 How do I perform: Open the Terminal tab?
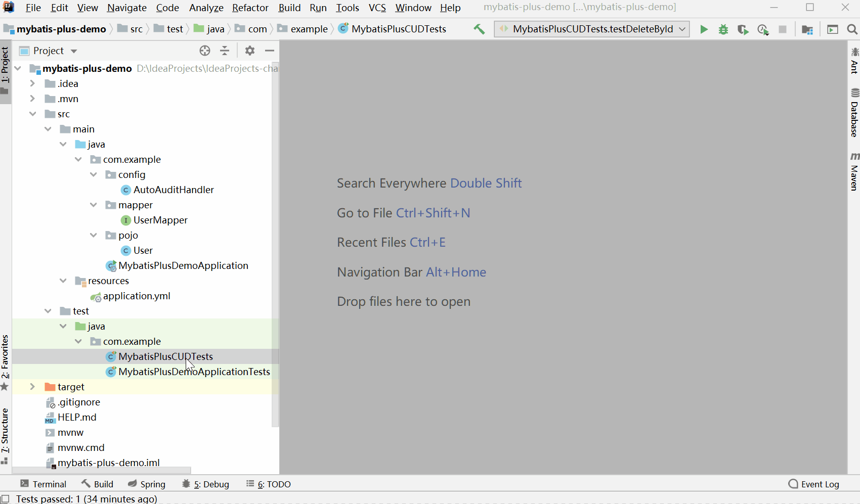[44, 484]
